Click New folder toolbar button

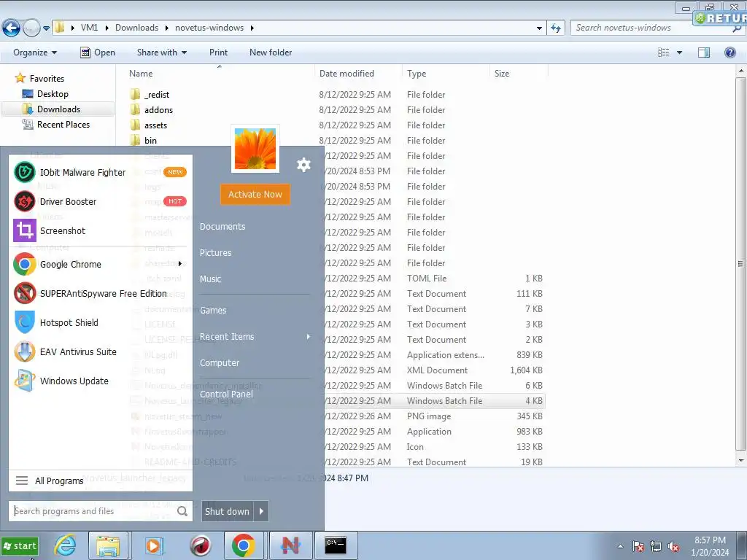[x=271, y=52]
